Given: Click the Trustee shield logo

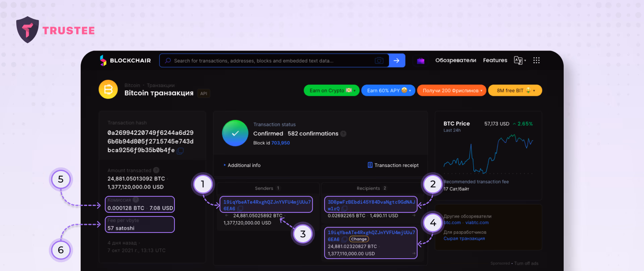Looking at the screenshot, I should 28,30.
